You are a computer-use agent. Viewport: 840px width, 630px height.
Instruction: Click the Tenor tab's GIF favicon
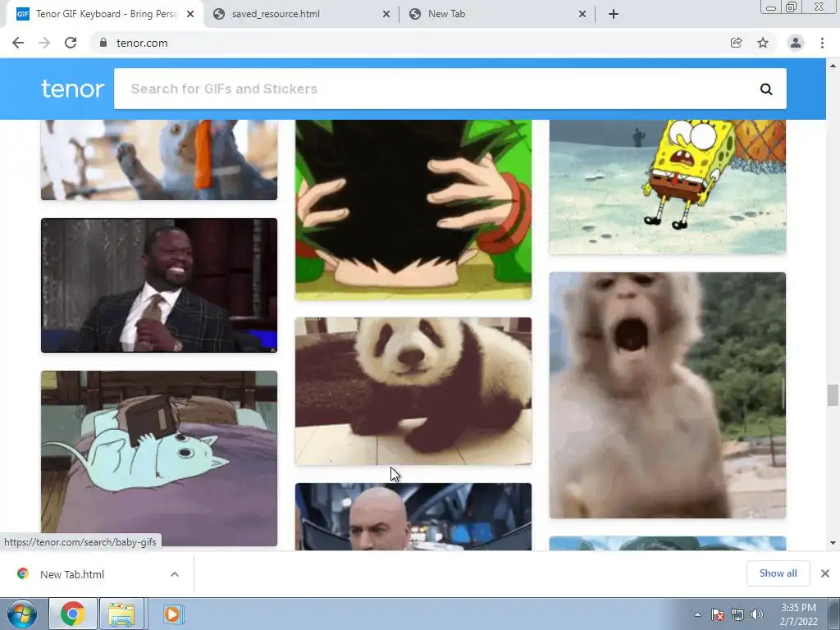22,14
